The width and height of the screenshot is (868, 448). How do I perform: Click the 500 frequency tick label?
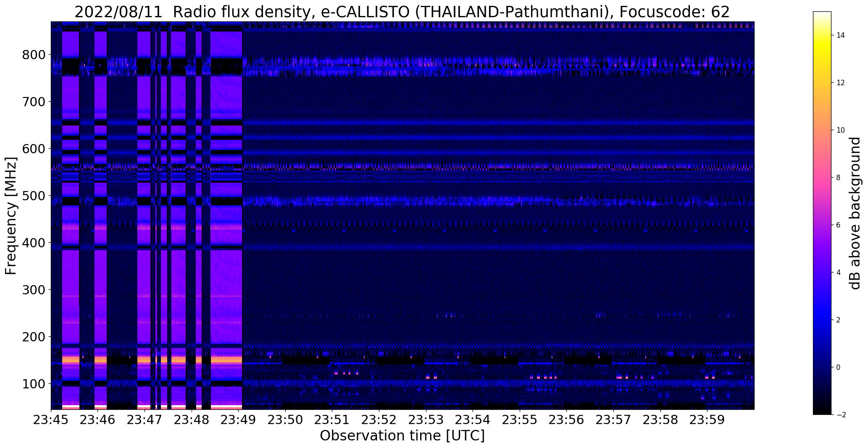click(34, 196)
